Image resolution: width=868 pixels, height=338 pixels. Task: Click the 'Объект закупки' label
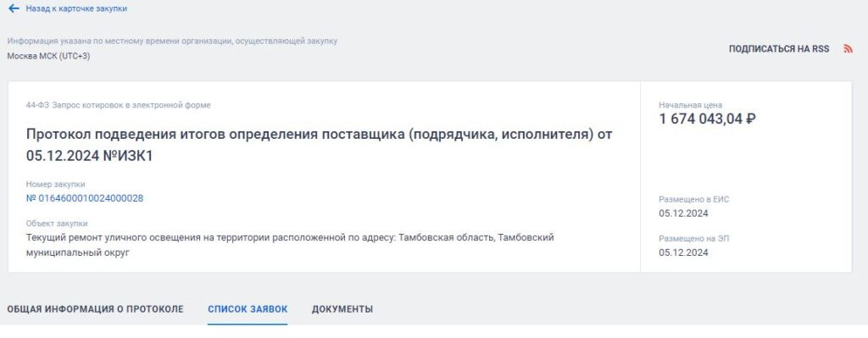coord(57,224)
